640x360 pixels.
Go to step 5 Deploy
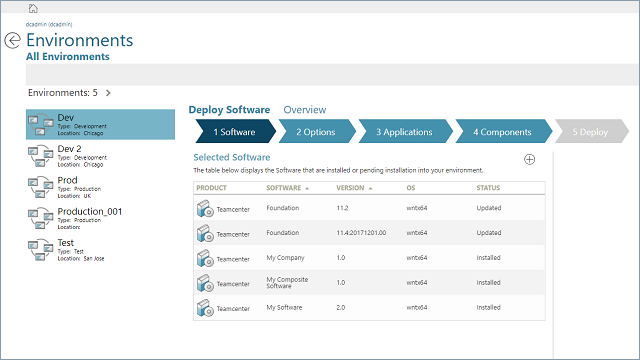click(x=591, y=131)
